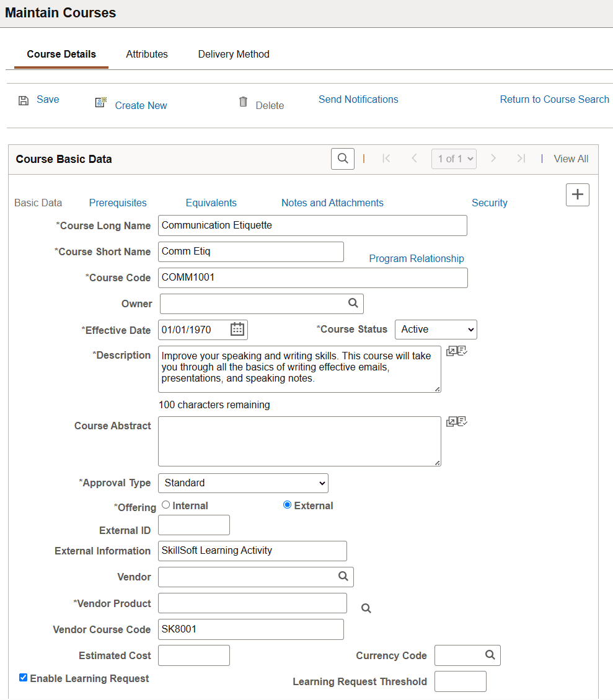Go to last row arrow icon

[x=521, y=159]
